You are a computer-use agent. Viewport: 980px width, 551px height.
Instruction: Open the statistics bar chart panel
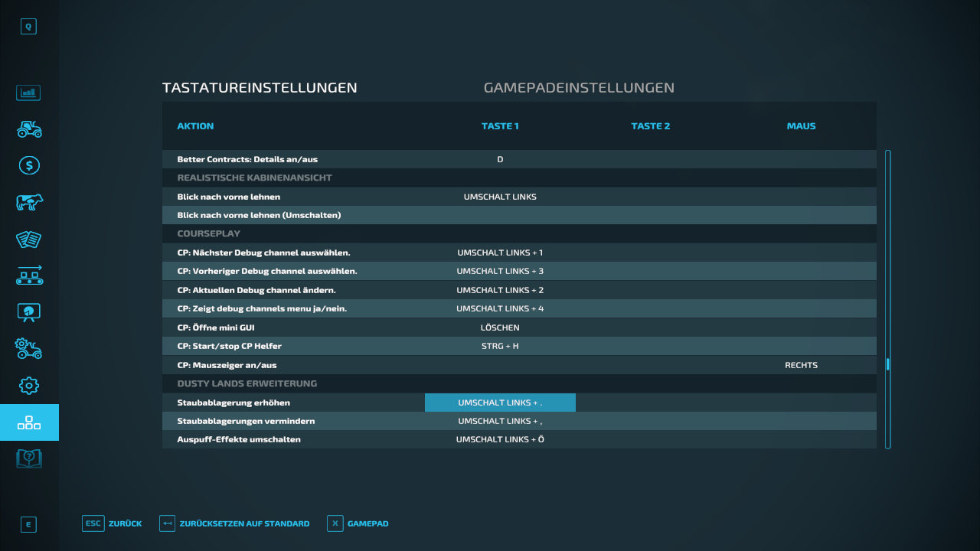pyautogui.click(x=29, y=92)
